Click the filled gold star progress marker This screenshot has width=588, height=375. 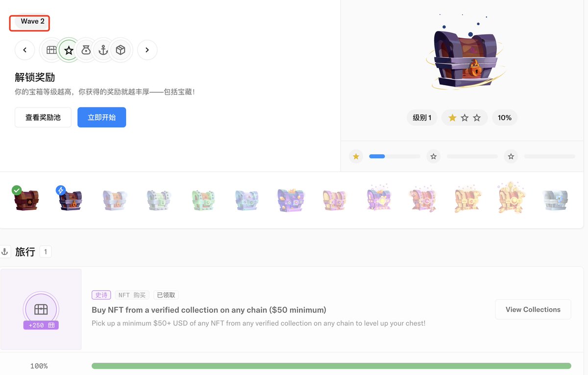click(356, 156)
